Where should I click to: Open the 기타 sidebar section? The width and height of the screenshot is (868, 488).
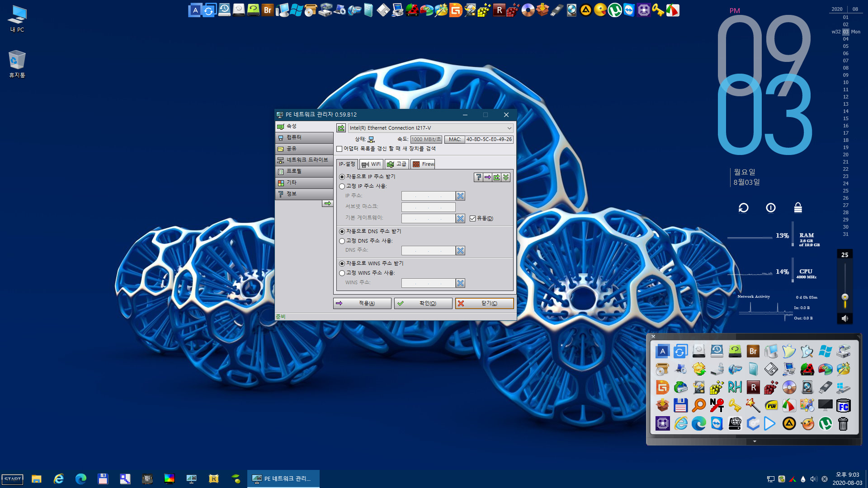coord(304,183)
